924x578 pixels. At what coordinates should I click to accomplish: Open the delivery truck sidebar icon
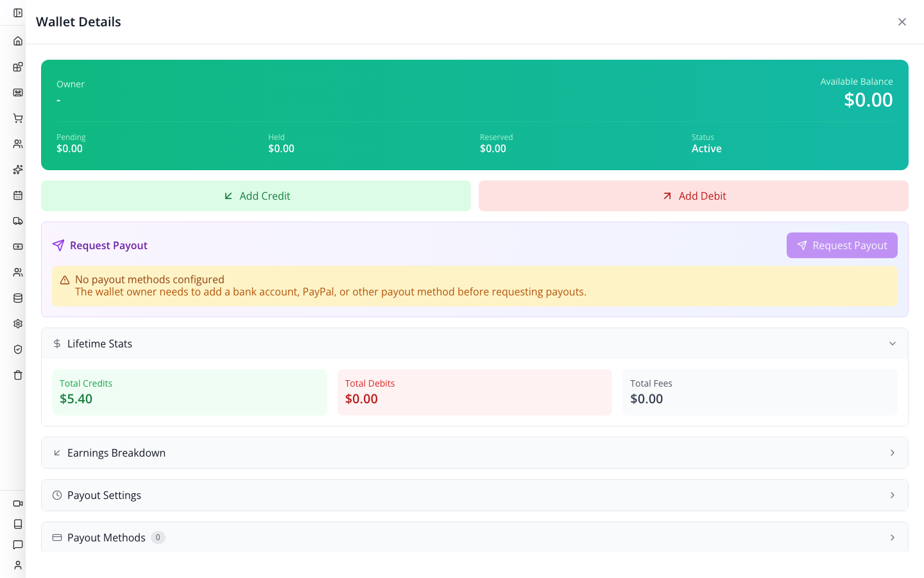coord(18,221)
